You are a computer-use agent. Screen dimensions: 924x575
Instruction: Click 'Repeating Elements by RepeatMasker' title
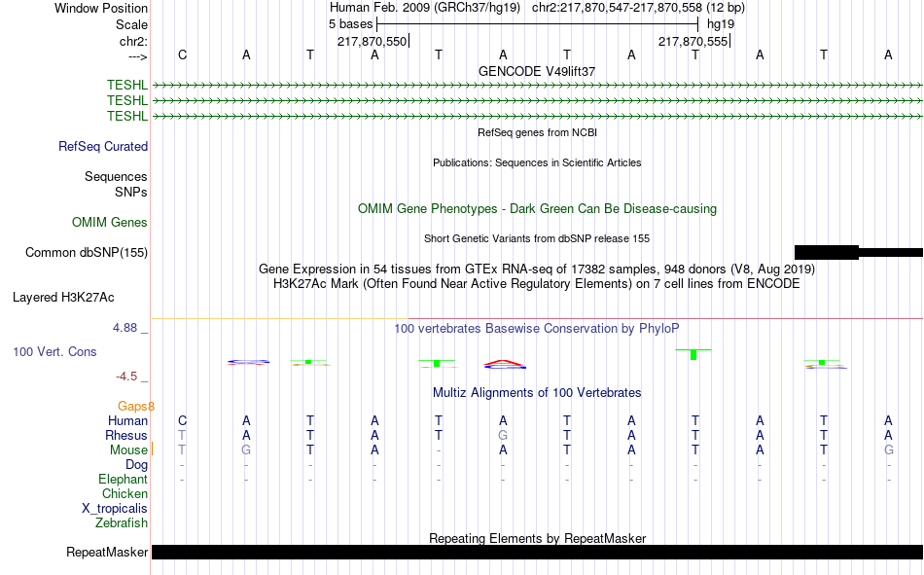click(537, 538)
